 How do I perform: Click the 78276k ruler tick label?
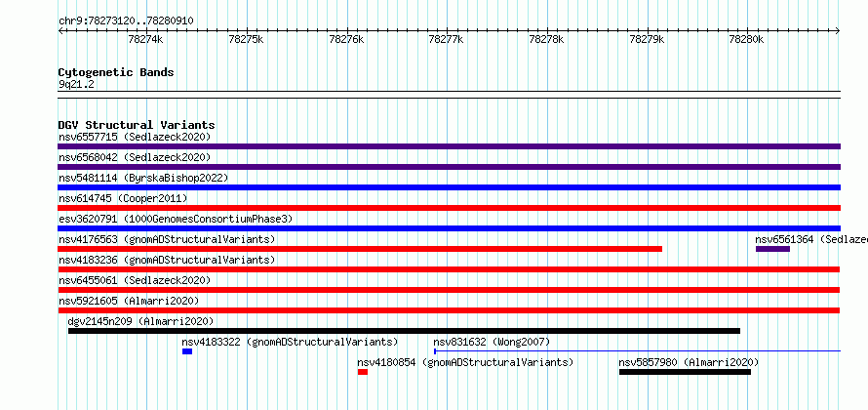(x=346, y=40)
